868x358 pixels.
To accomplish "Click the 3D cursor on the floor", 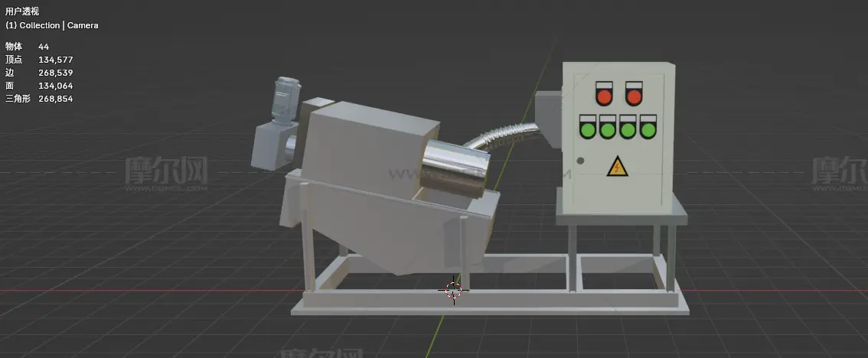I will [453, 290].
